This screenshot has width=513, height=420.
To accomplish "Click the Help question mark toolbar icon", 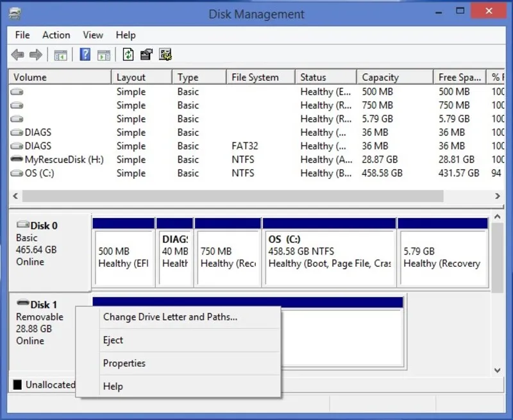I will (x=85, y=55).
